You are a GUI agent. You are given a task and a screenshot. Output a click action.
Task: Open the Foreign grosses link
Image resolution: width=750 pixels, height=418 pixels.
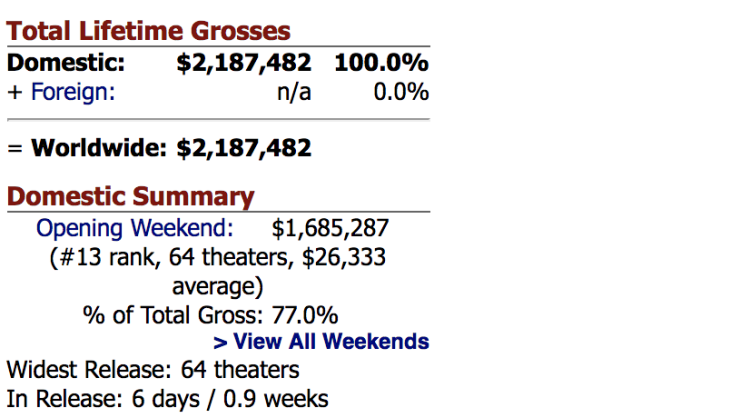pos(73,92)
